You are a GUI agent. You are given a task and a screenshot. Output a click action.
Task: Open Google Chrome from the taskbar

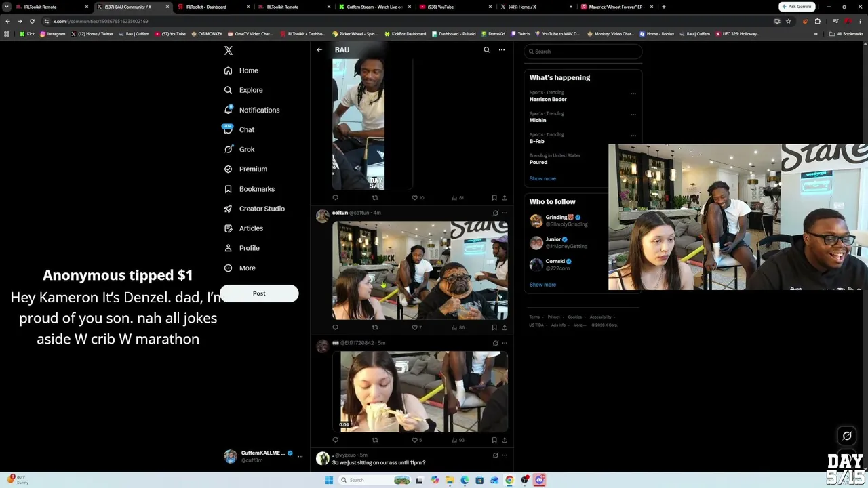coord(509,480)
